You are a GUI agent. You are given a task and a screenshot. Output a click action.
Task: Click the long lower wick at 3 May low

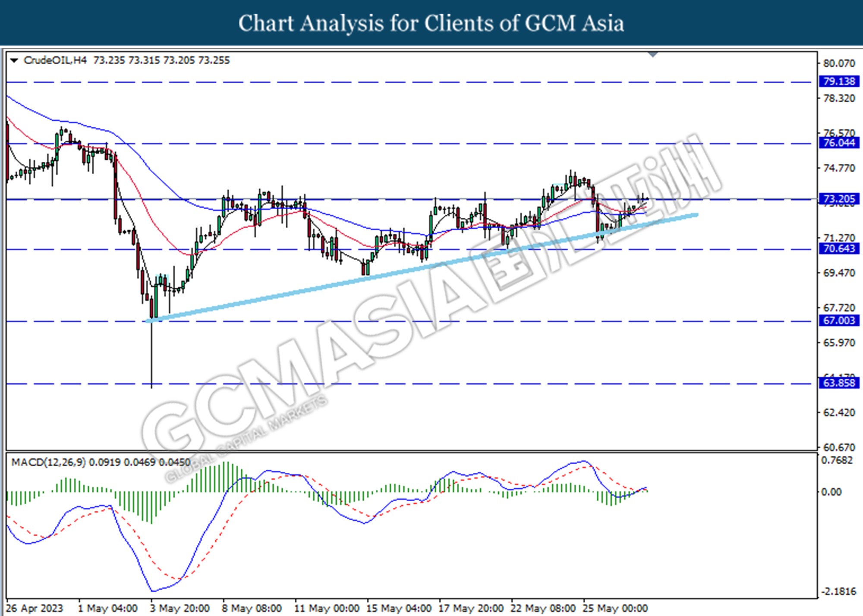[x=151, y=353]
